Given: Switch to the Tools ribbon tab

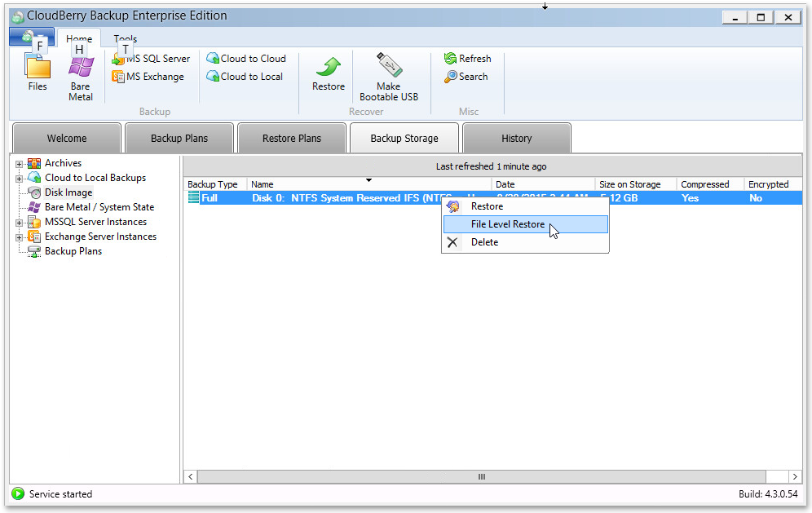Looking at the screenshot, I should [126, 38].
